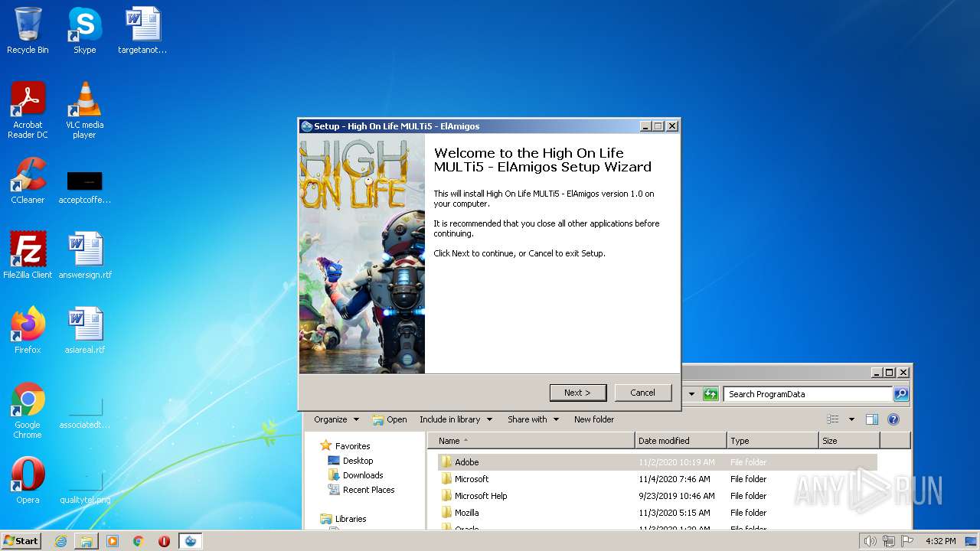The width and height of the screenshot is (980, 551).
Task: Open the targetanot Word document icon
Action: (x=142, y=31)
